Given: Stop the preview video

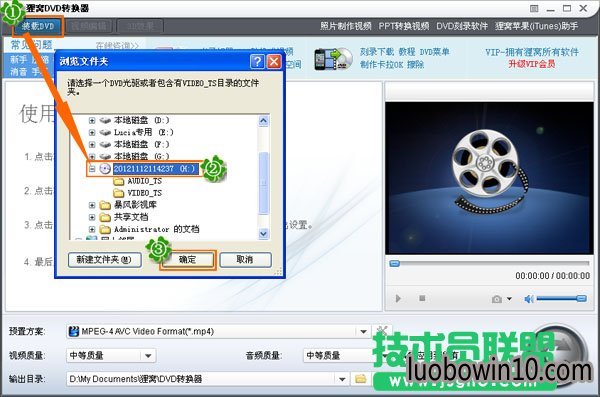Looking at the screenshot, I should pyautogui.click(x=422, y=298).
